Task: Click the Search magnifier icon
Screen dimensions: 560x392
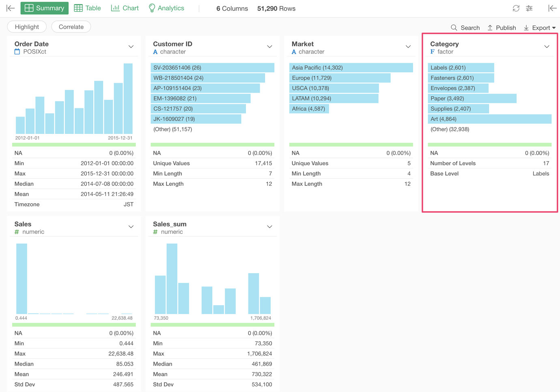Action: coord(454,28)
